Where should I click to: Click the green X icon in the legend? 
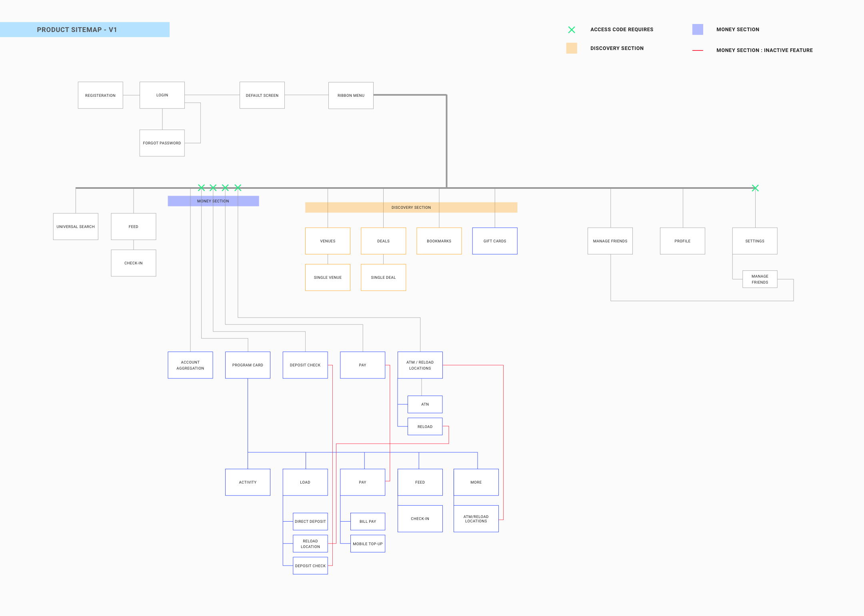(572, 30)
